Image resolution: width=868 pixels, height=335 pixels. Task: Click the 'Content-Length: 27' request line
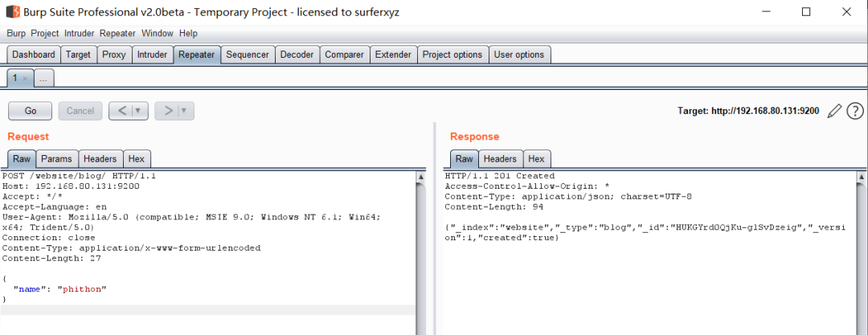tap(51, 258)
